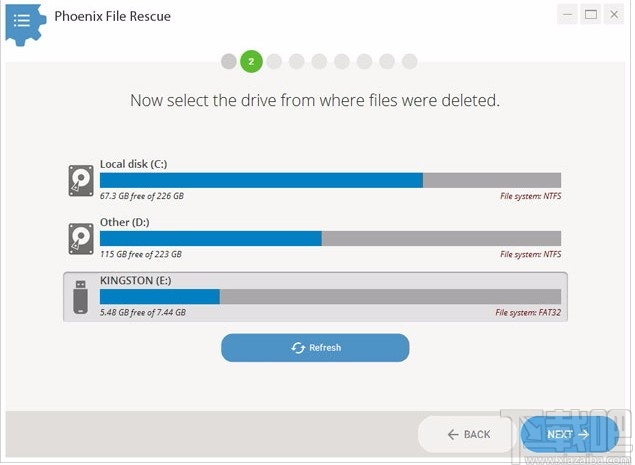
Task: Click the Local disk (C:) label
Action: pyautogui.click(x=133, y=164)
